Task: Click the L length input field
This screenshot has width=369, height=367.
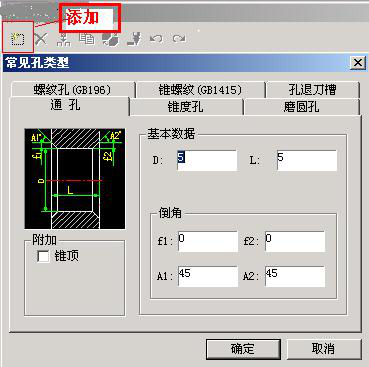Action: [x=307, y=160]
